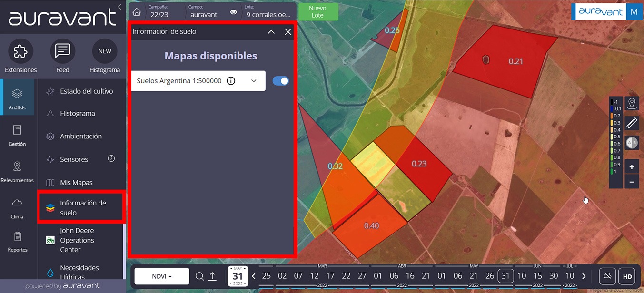
Task: Open the NDVI index dropdown
Action: (x=162, y=276)
